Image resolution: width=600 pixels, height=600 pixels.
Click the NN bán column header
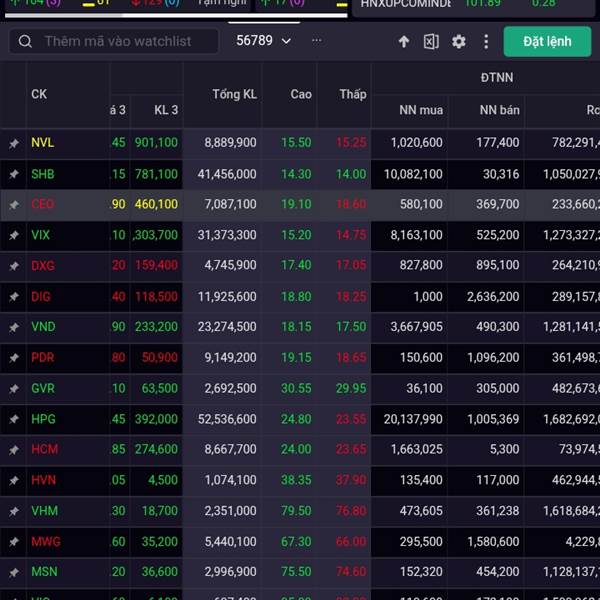(x=499, y=110)
